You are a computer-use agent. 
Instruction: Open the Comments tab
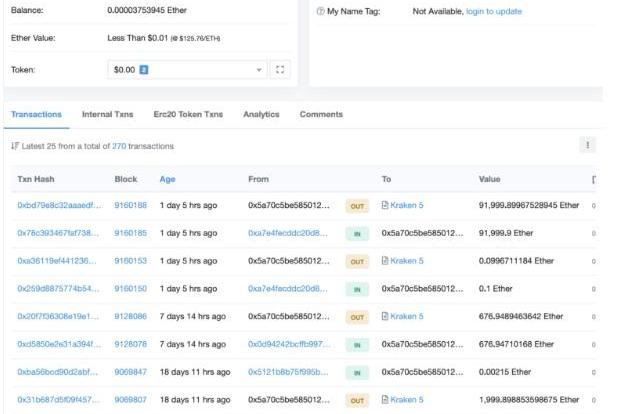[x=321, y=115]
